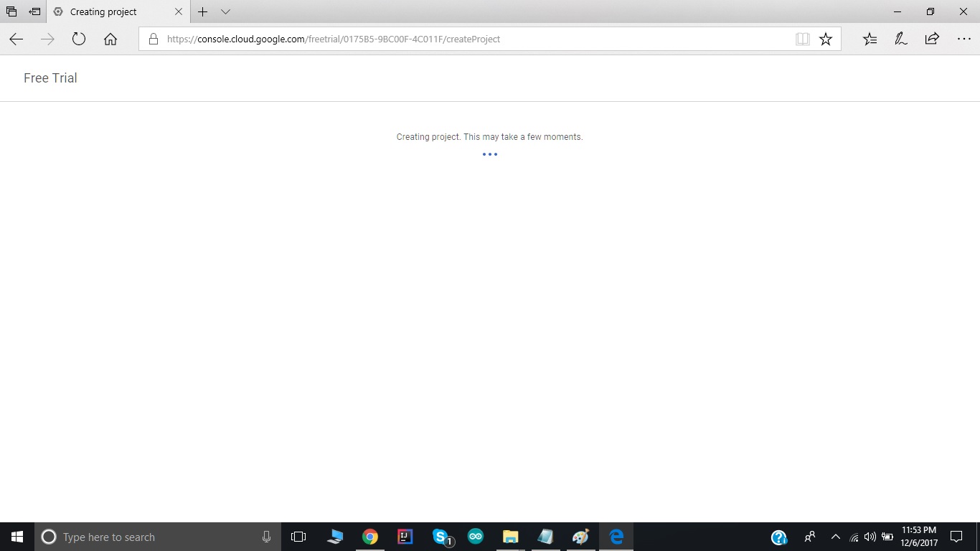Open the volume control

tap(870, 537)
